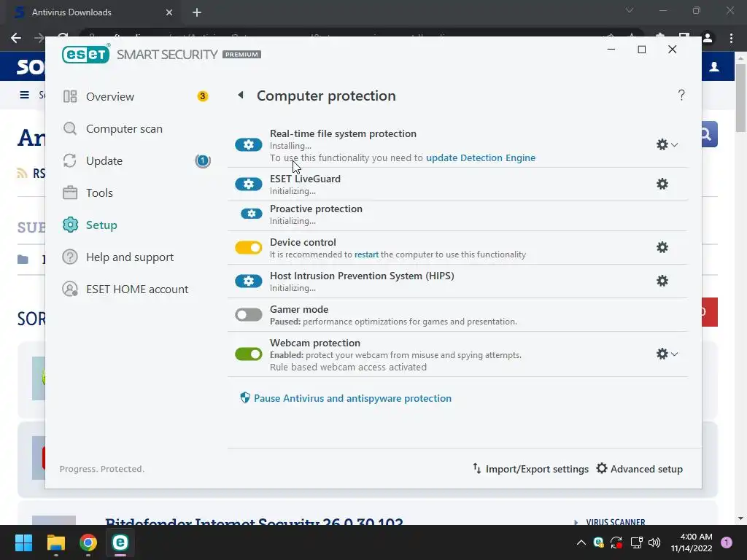The image size is (747, 560).
Task: Click the ESET logo
Action: 86,54
